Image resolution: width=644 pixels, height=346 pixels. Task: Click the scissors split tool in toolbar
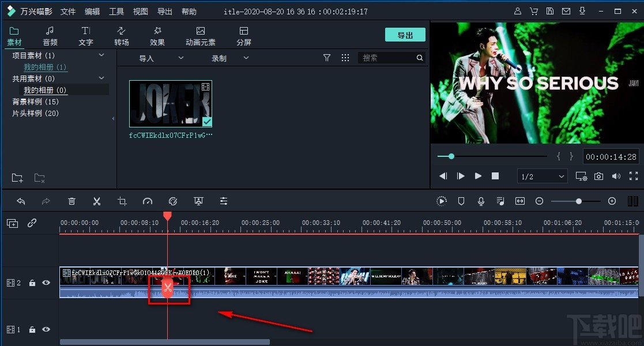97,201
